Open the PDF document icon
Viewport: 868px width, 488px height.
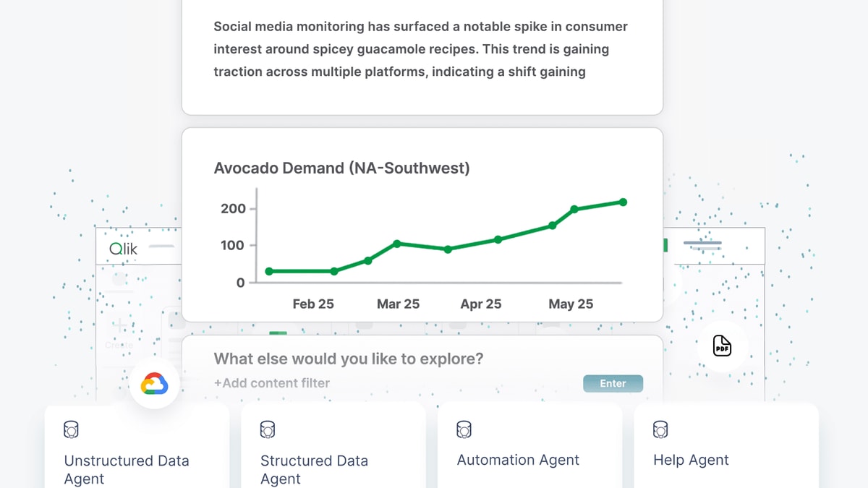[722, 346]
